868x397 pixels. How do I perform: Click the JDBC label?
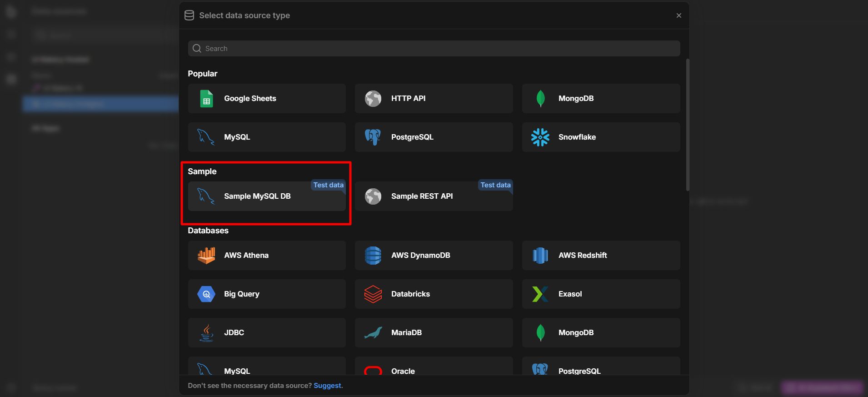234,333
